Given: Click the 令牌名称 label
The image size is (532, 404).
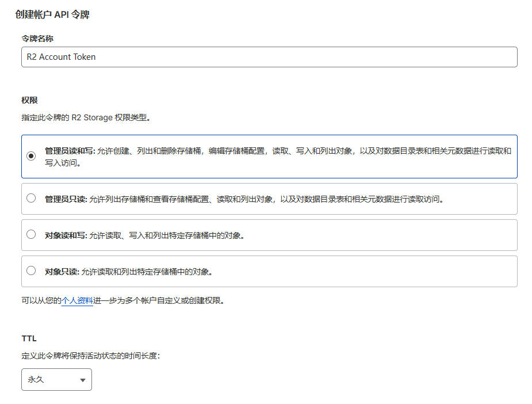Looking at the screenshot, I should (x=37, y=39).
